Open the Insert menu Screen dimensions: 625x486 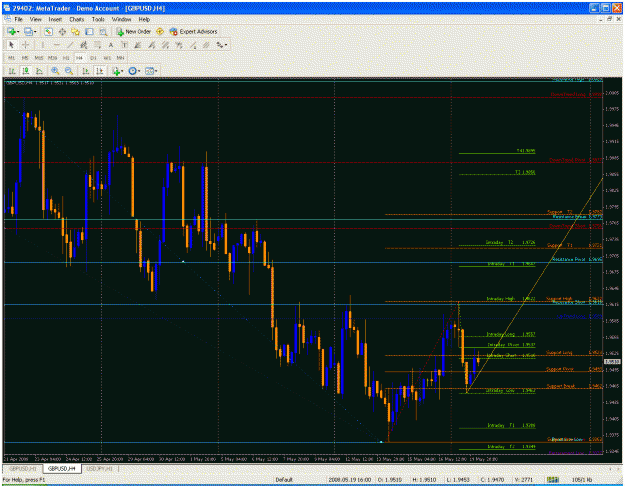(55, 19)
